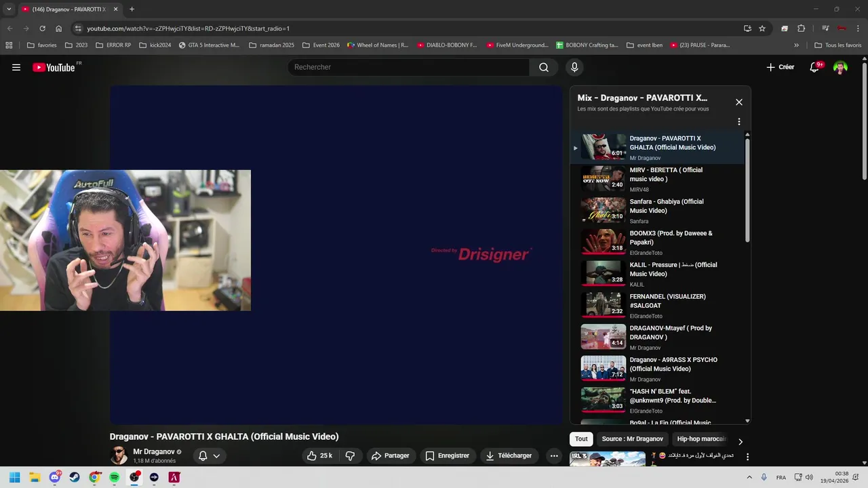868x488 pixels.
Task: Click the Partager button
Action: point(391,455)
